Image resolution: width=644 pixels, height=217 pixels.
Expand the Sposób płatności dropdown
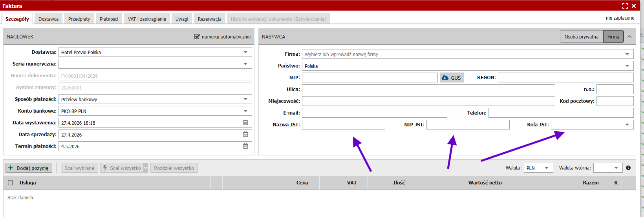[245, 99]
